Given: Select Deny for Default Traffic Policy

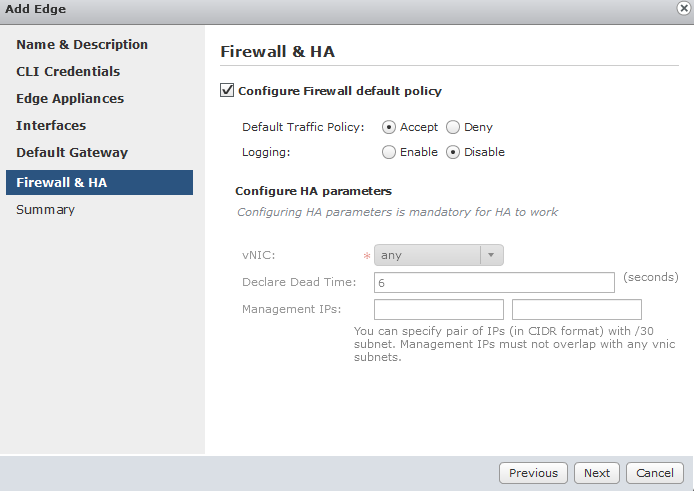Looking at the screenshot, I should click(x=453, y=127).
